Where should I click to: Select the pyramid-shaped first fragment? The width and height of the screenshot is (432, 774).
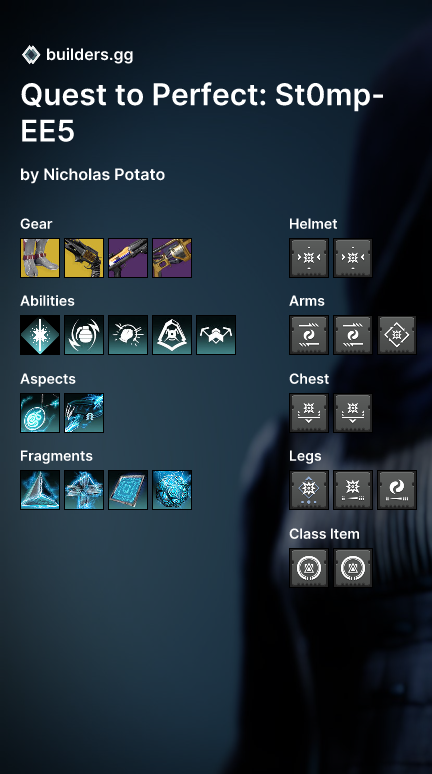click(40, 490)
